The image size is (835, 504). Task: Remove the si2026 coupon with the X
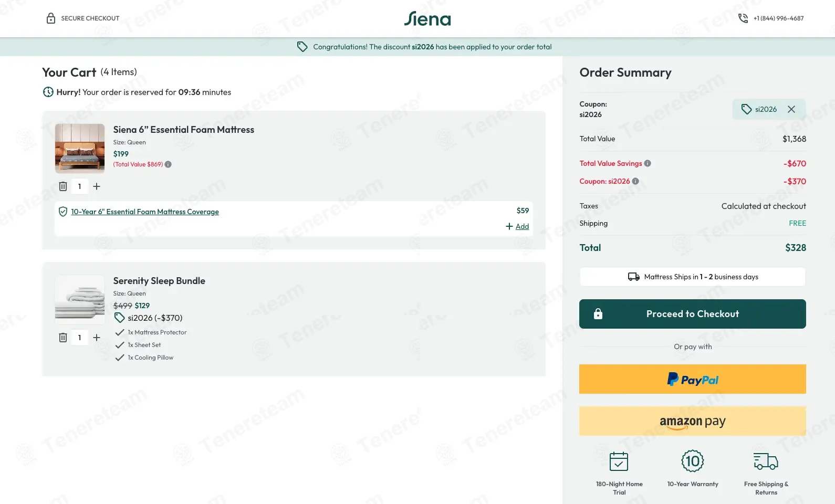tap(791, 109)
